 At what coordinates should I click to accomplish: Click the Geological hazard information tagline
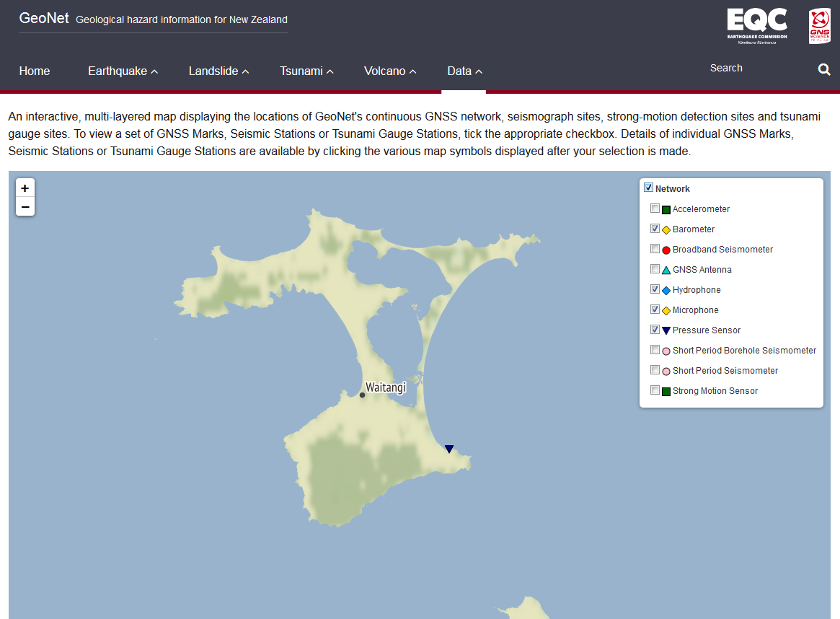(x=182, y=19)
